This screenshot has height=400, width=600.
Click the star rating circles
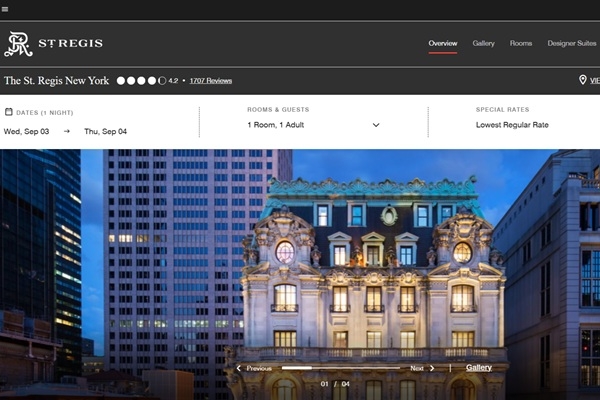coord(141,80)
